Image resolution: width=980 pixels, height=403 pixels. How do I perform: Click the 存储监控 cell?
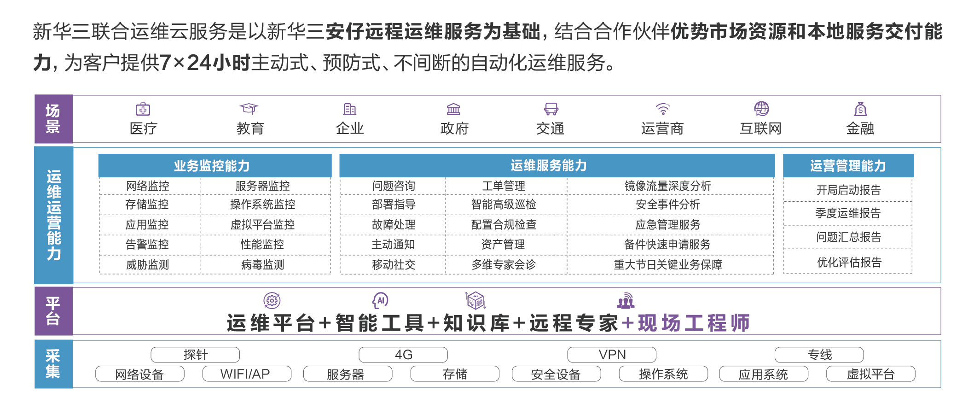[150, 204]
